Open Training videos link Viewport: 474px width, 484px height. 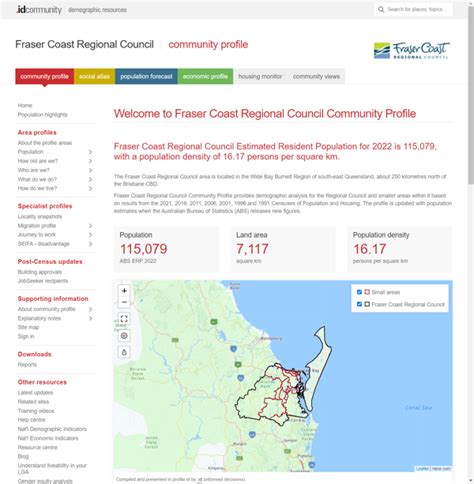click(x=36, y=411)
